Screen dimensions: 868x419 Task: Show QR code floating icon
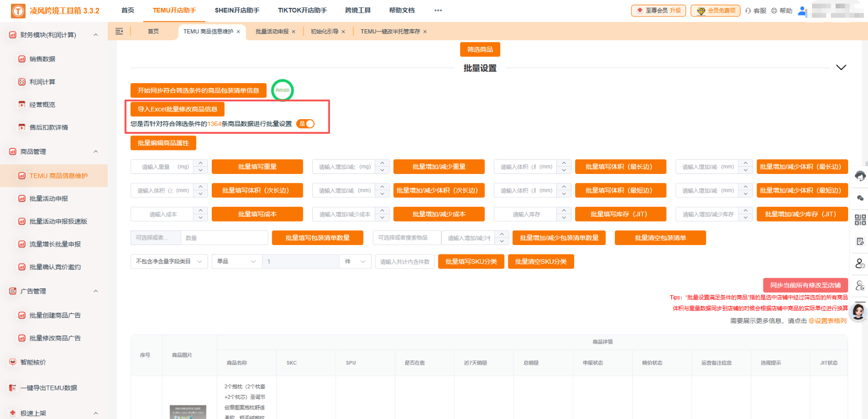pyautogui.click(x=860, y=220)
